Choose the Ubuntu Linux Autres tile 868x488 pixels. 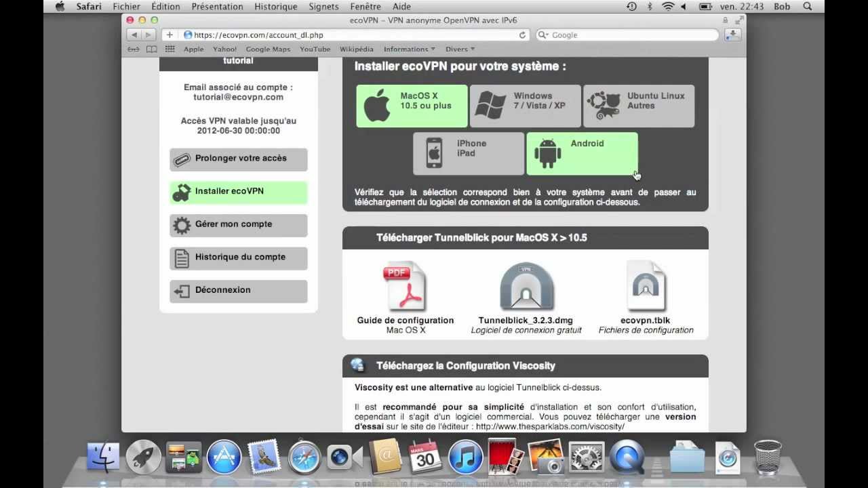639,106
